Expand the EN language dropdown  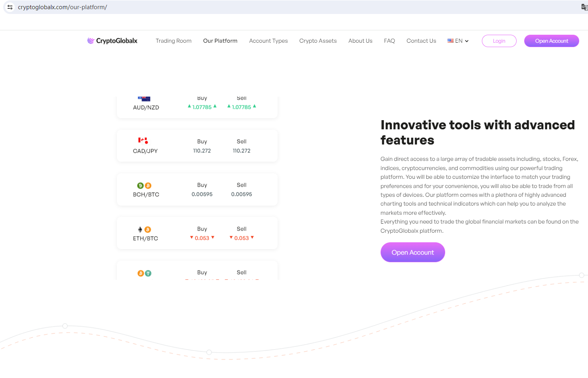pyautogui.click(x=466, y=41)
